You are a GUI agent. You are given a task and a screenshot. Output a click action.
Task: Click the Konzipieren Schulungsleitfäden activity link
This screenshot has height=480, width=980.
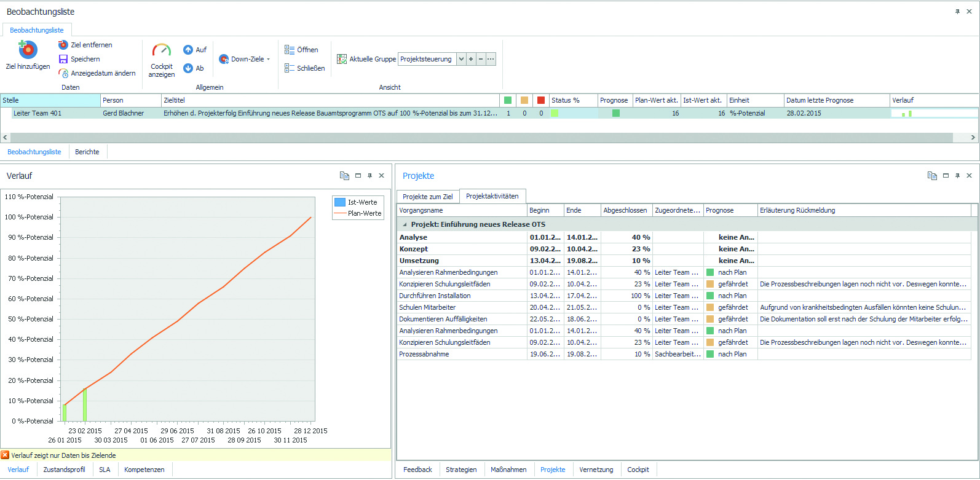445,284
